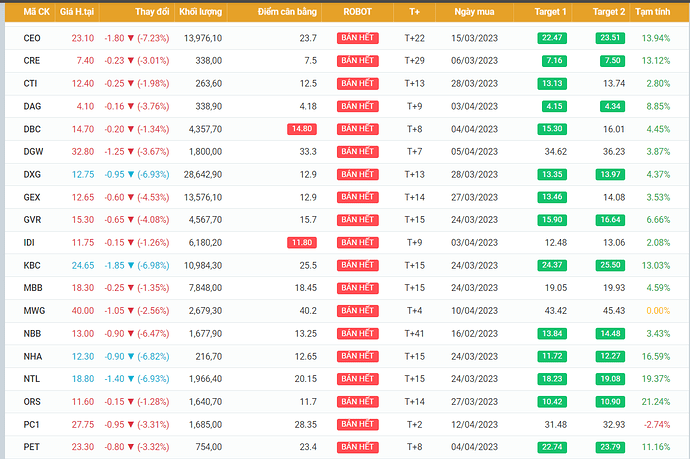This screenshot has height=459, width=690.
Task: Open the CRE stock code
Action: 32,61
